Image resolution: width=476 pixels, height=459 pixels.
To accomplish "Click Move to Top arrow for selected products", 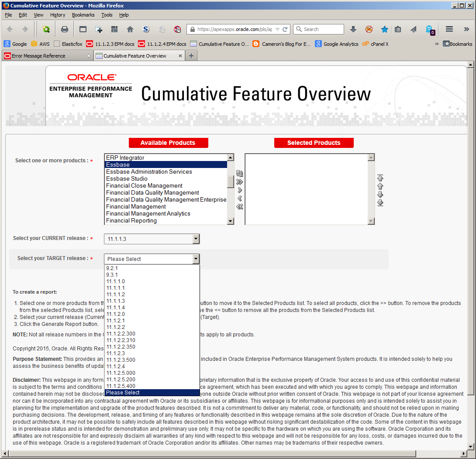I will pos(380,178).
